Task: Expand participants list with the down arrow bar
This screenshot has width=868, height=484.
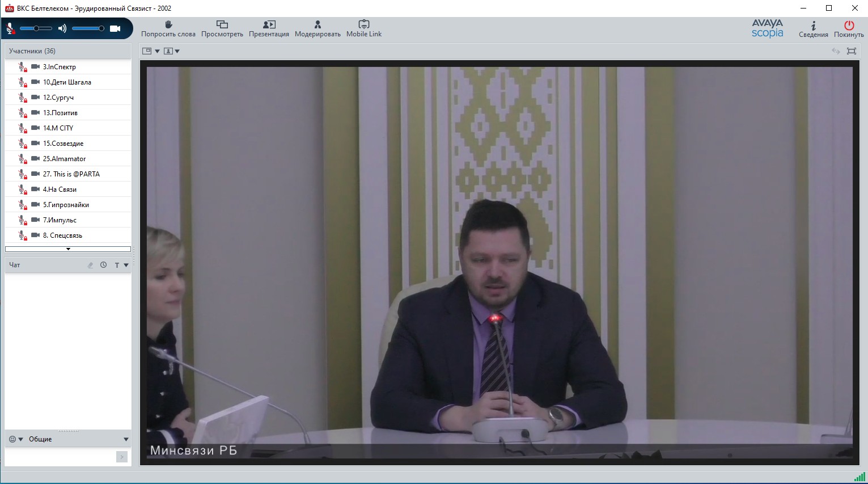Action: [x=68, y=249]
